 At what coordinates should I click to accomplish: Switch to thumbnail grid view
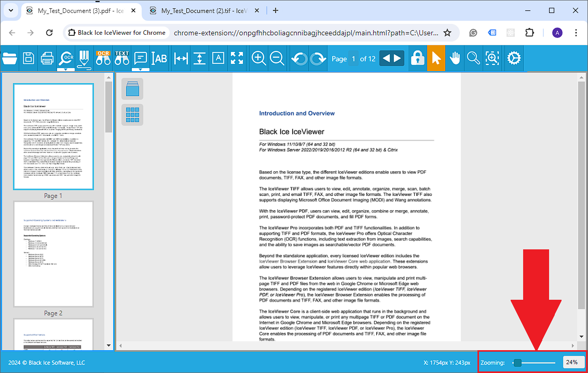click(x=132, y=115)
